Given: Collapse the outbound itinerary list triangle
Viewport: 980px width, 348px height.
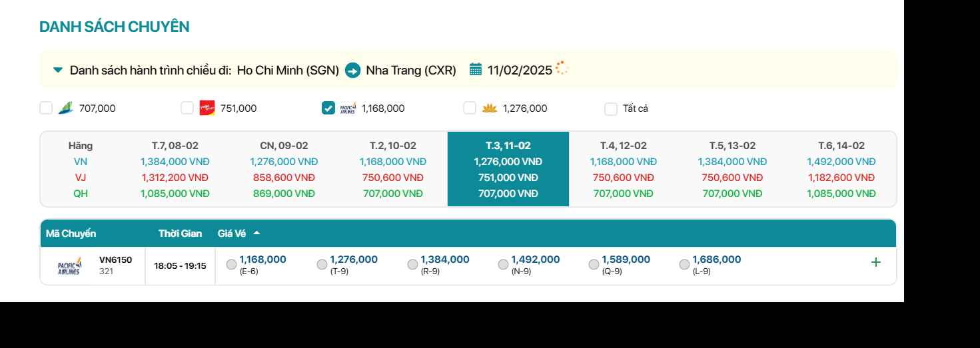Looking at the screenshot, I should pos(58,70).
